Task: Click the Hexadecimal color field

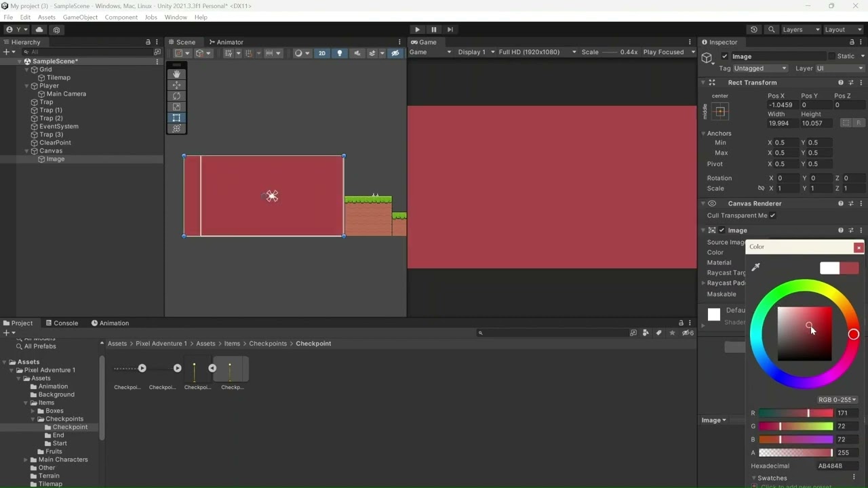Action: pyautogui.click(x=838, y=466)
